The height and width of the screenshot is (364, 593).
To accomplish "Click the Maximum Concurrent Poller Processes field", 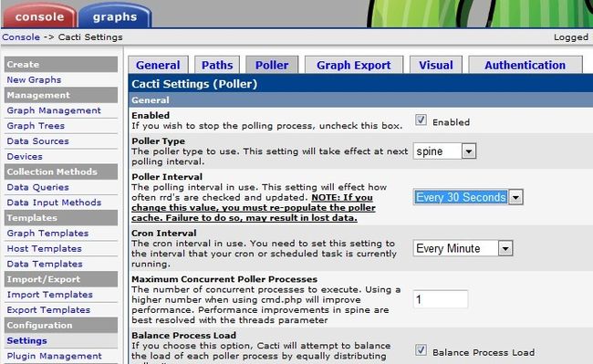I will click(441, 299).
